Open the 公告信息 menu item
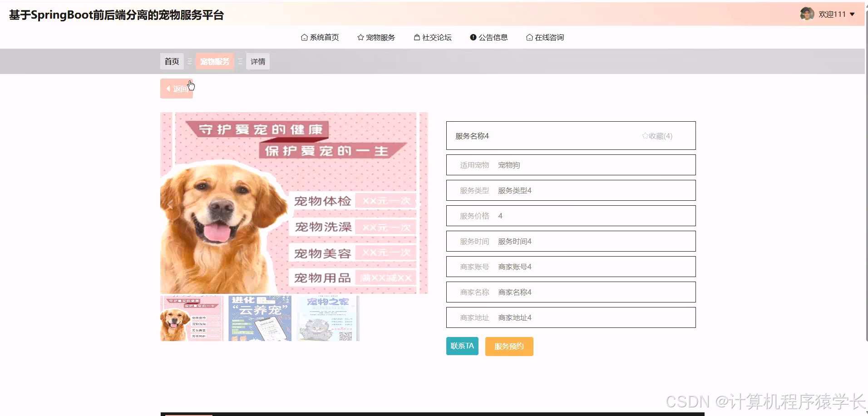This screenshot has width=868, height=416. click(489, 37)
